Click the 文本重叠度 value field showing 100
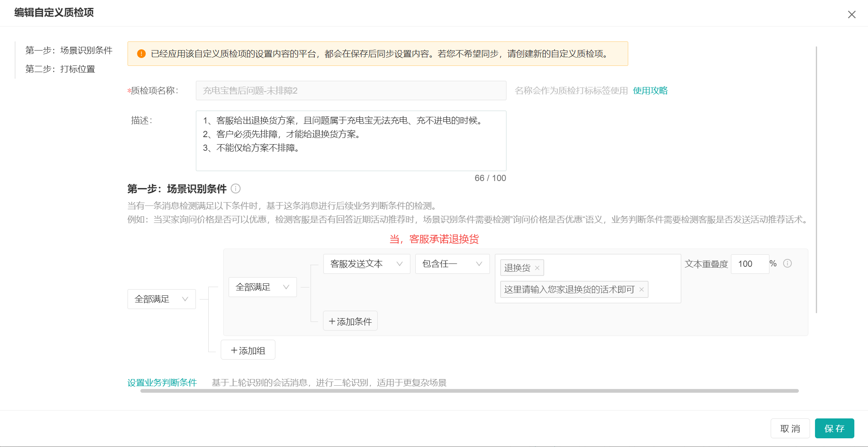The height and width of the screenshot is (447, 868). click(750, 264)
